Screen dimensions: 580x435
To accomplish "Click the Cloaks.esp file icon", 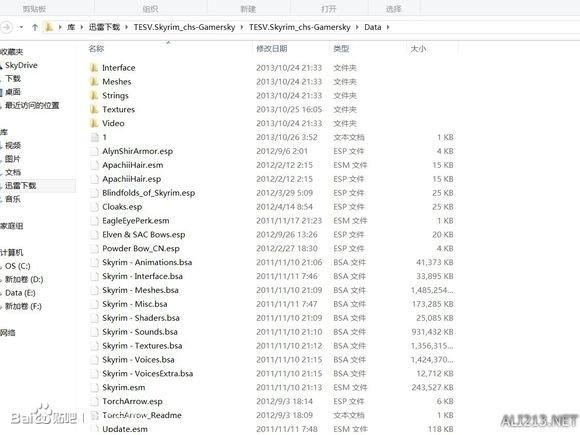I will tap(95, 207).
